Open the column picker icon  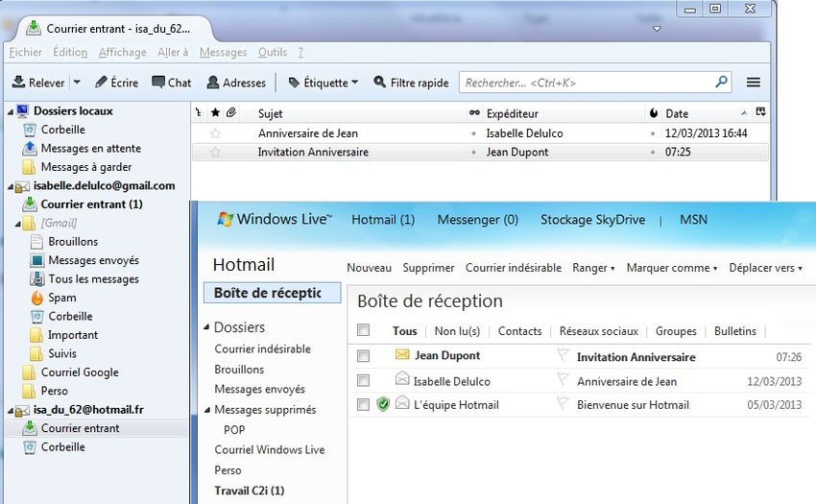pyautogui.click(x=761, y=111)
